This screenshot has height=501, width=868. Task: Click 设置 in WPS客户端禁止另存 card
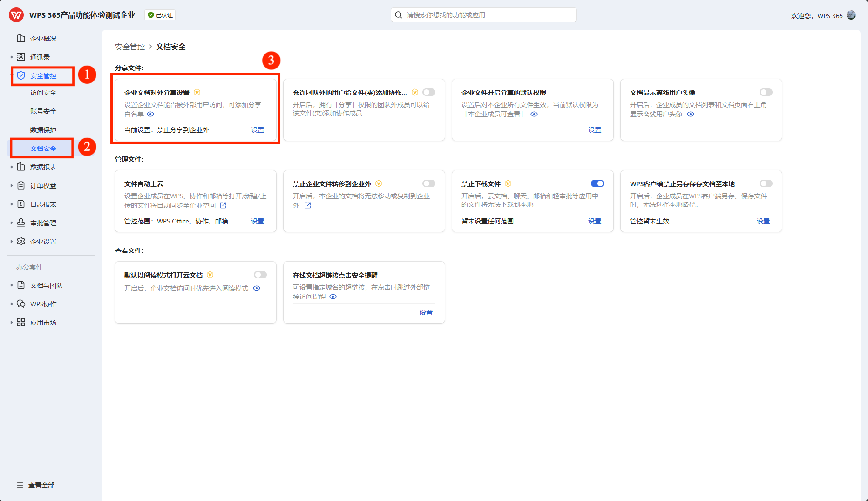point(763,221)
